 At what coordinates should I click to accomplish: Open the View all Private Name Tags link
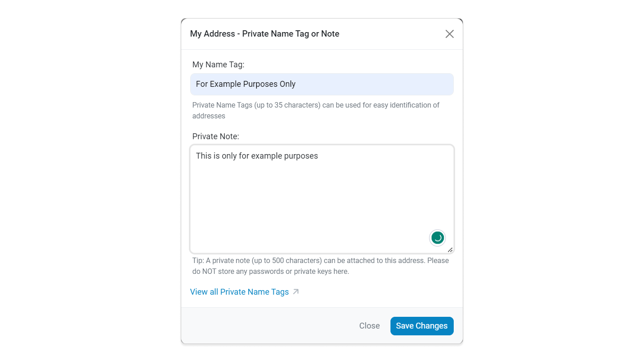[x=239, y=292]
